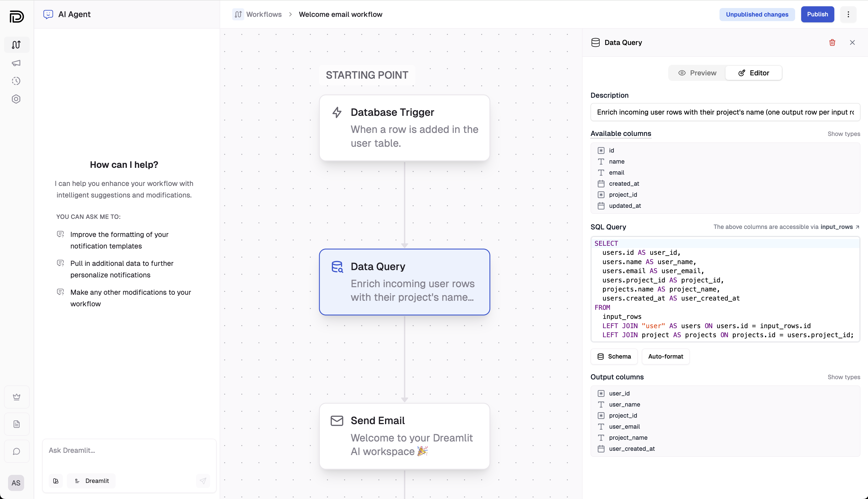Click the upgrade crown icon in the sidebar
This screenshot has height=499, width=868.
point(16,397)
